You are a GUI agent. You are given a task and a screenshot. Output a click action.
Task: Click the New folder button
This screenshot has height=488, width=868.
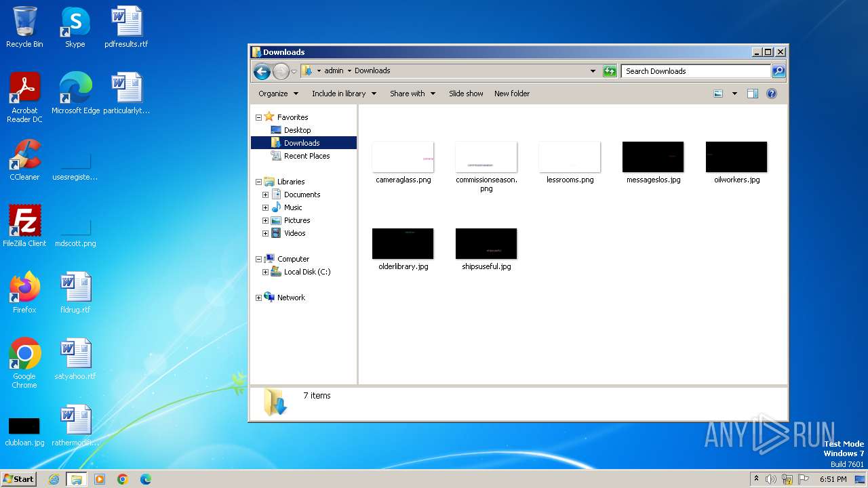click(x=512, y=94)
